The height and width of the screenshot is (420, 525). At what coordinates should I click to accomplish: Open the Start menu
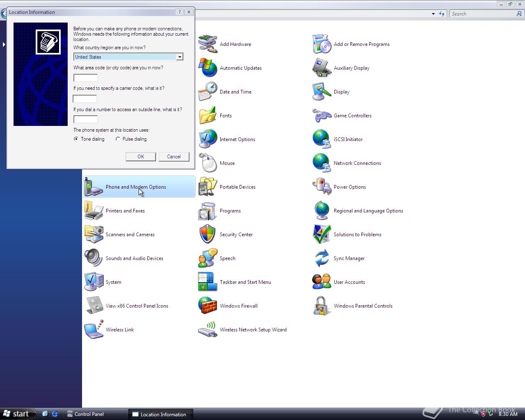click(x=18, y=414)
